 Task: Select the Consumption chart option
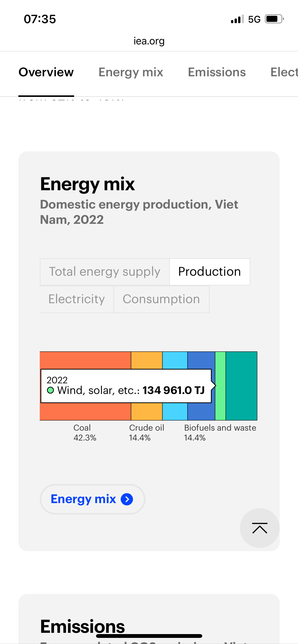coord(161,299)
